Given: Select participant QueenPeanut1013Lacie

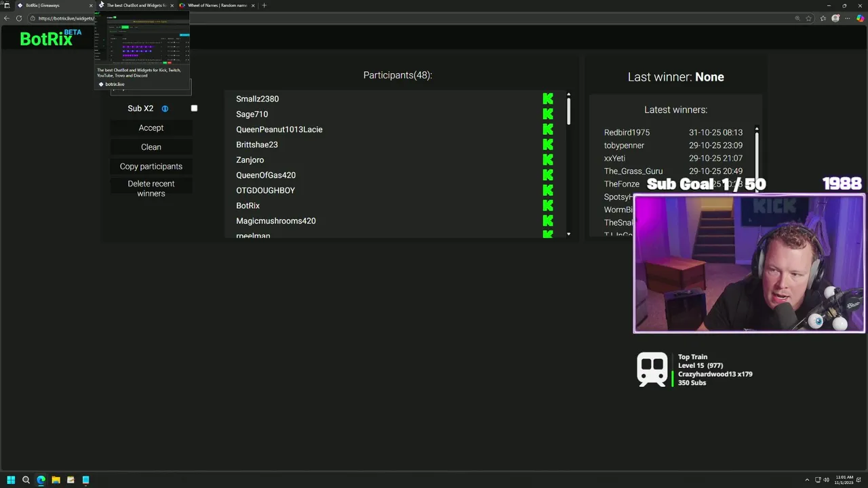Looking at the screenshot, I should tap(279, 129).
